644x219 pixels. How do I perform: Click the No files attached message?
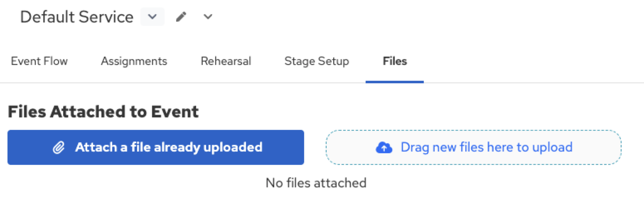[x=316, y=182]
